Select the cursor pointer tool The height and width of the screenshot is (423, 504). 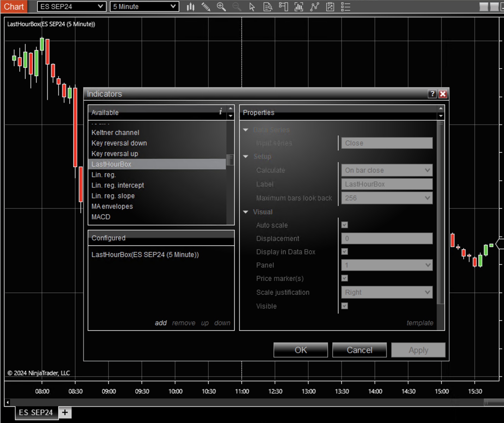[252, 7]
